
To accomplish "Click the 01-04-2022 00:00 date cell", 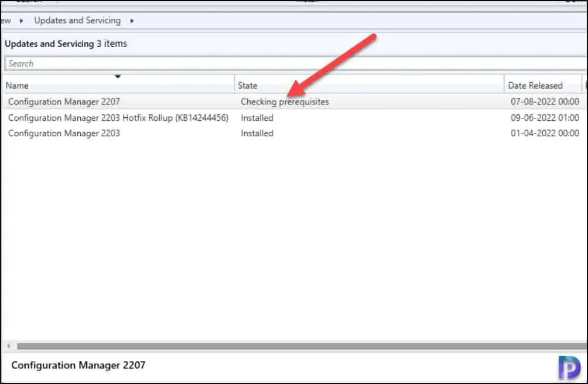I will (545, 133).
